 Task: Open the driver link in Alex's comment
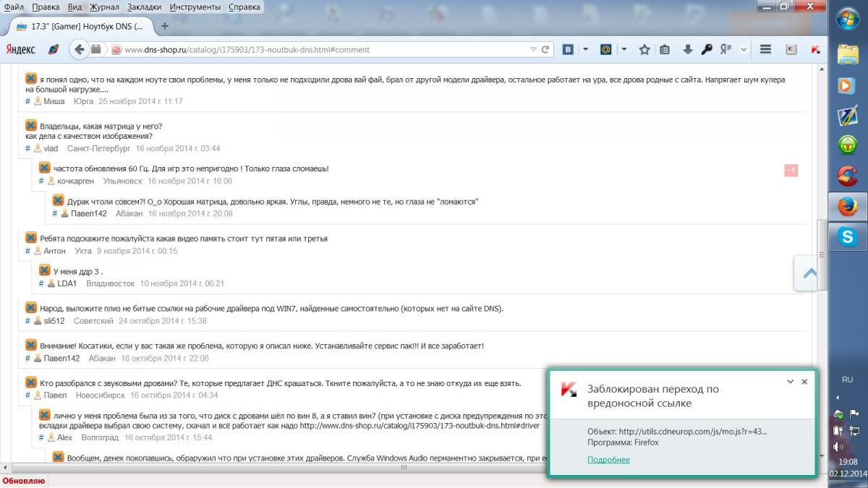420,426
